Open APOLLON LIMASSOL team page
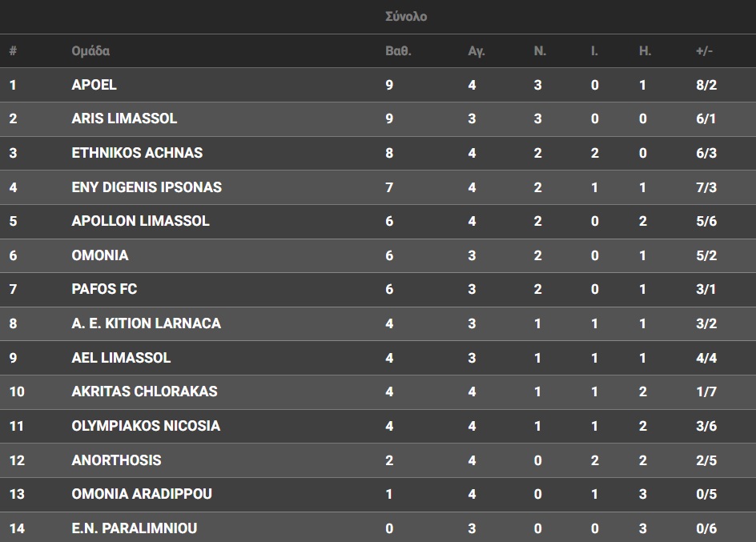The height and width of the screenshot is (542, 756). pos(140,221)
